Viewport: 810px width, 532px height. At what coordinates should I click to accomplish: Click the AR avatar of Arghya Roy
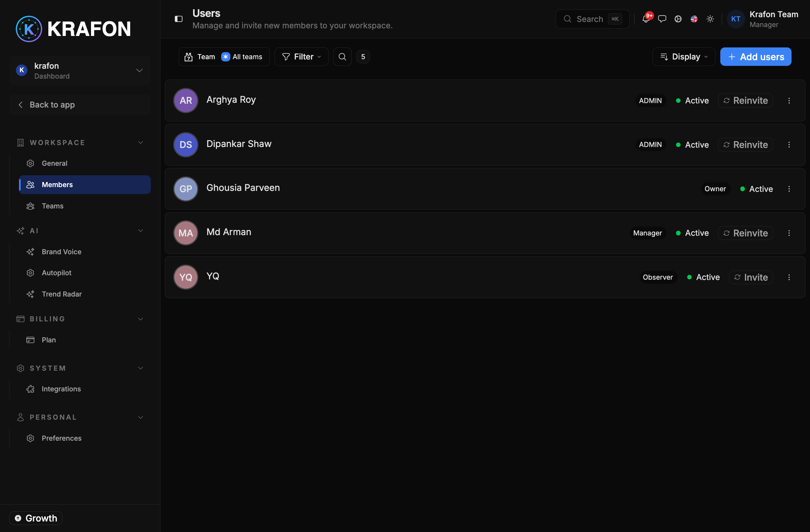coord(186,101)
